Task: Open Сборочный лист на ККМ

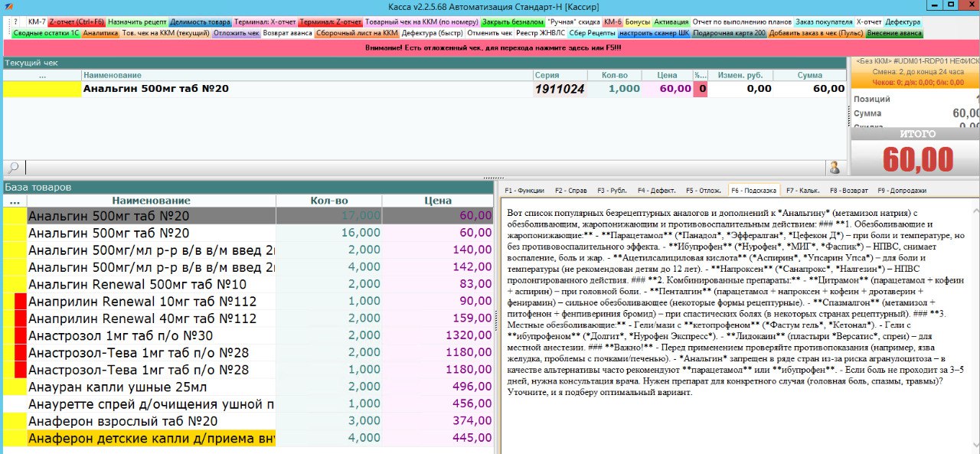Action: (x=357, y=33)
